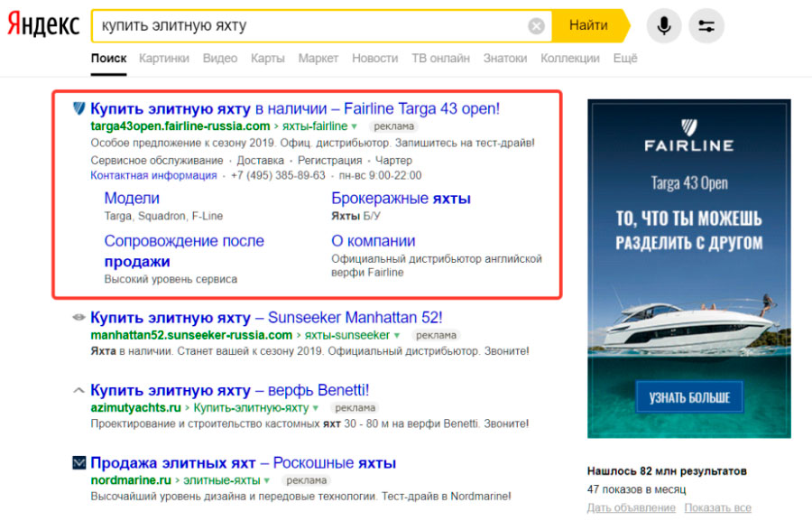Image resolution: width=812 pixels, height=521 pixels.
Task: Click into the search input field
Action: point(307,26)
